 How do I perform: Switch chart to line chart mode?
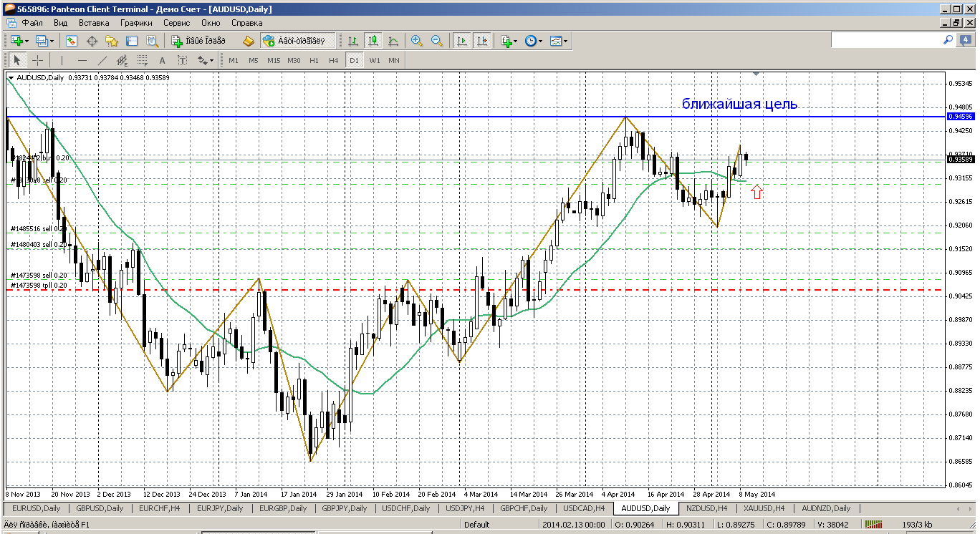click(393, 41)
